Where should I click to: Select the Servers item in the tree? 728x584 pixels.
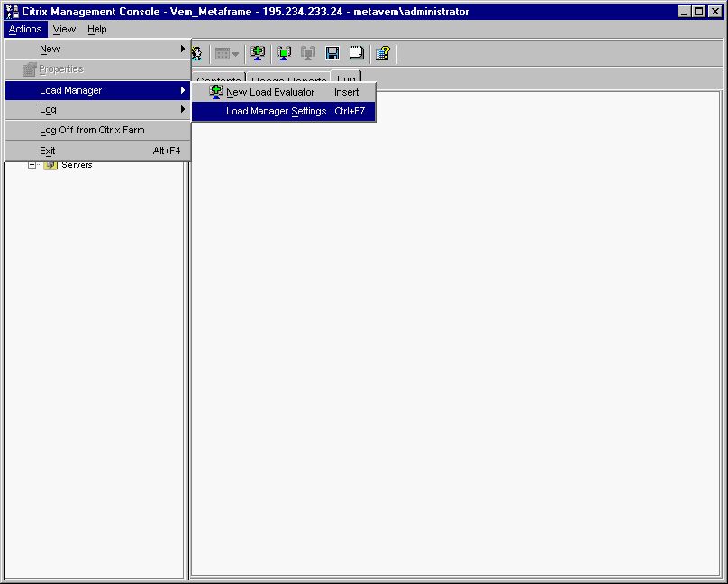(x=77, y=165)
